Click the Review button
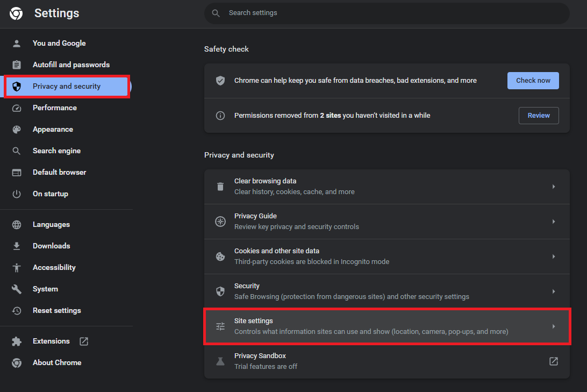Image resolution: width=587 pixels, height=392 pixels. 538,116
